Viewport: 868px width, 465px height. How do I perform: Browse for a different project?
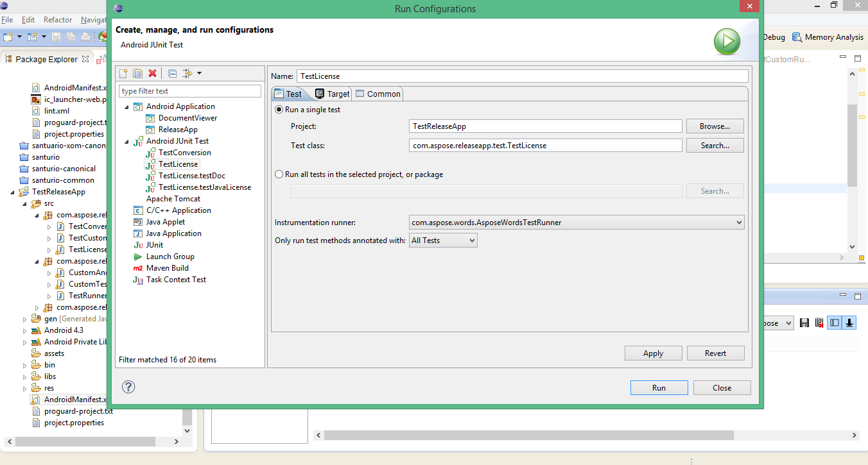click(x=715, y=126)
